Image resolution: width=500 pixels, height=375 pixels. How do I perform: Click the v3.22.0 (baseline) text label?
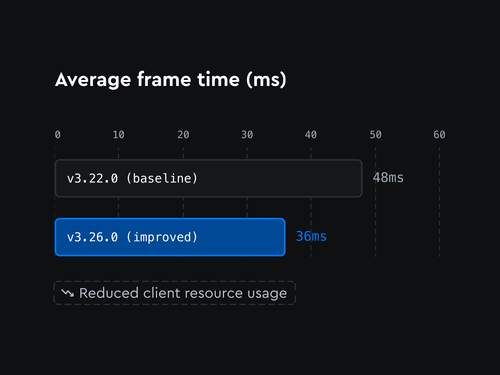pos(132,178)
